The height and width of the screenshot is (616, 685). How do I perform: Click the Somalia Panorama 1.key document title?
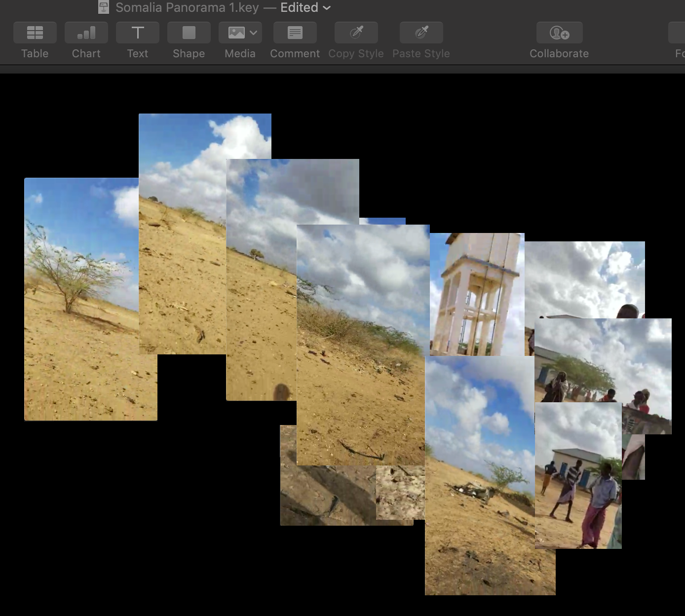point(187,7)
